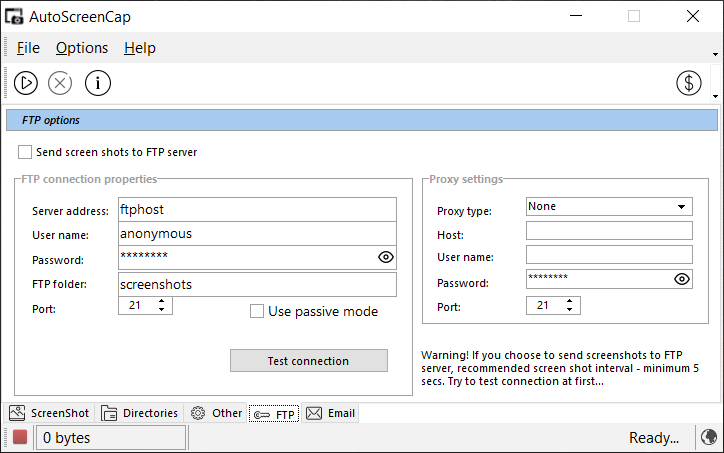Click the Server address input field
Screen dimensions: 724x453
click(x=257, y=210)
